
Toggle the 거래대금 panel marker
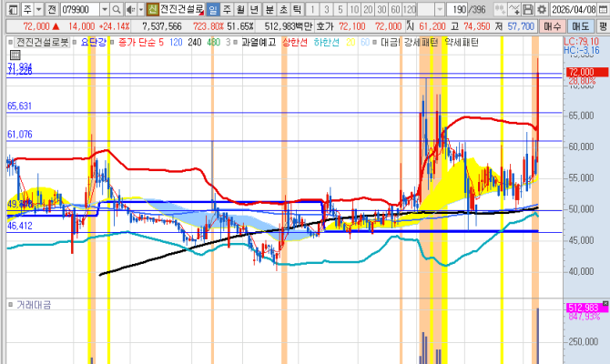(11, 304)
